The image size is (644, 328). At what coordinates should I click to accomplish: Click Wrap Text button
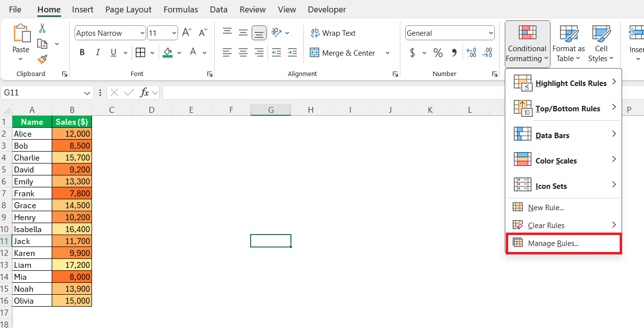click(333, 33)
